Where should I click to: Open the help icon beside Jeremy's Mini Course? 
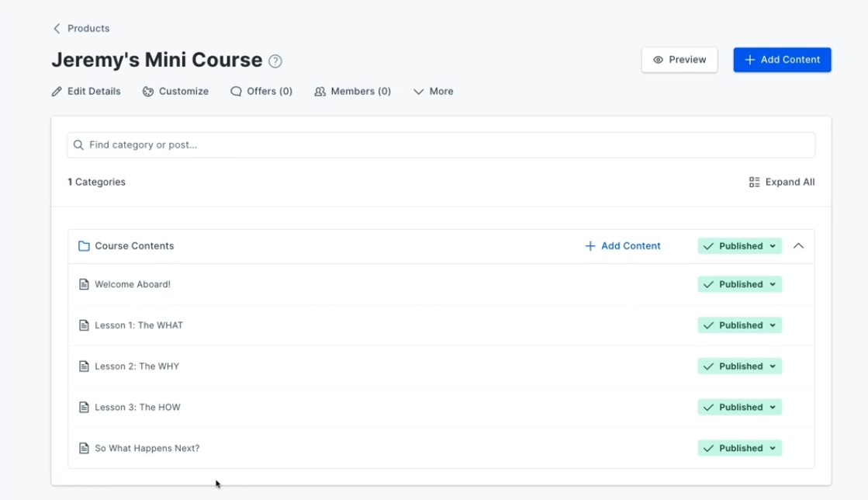(x=275, y=60)
